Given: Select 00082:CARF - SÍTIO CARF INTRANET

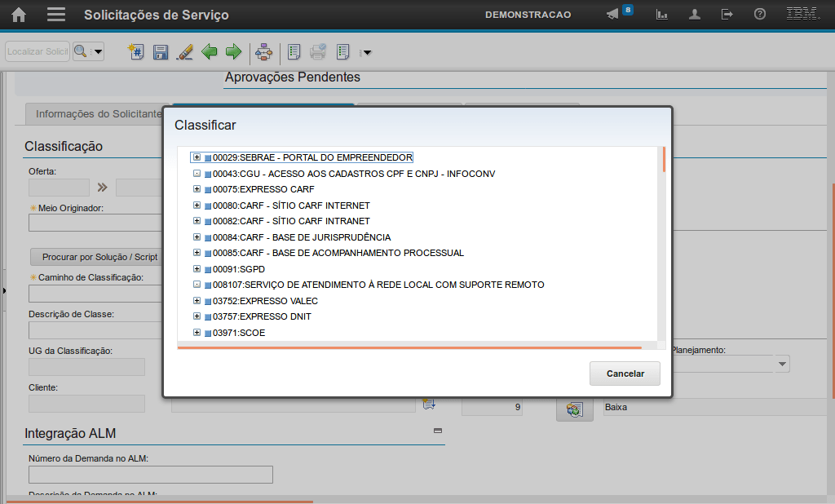Looking at the screenshot, I should (x=291, y=220).
